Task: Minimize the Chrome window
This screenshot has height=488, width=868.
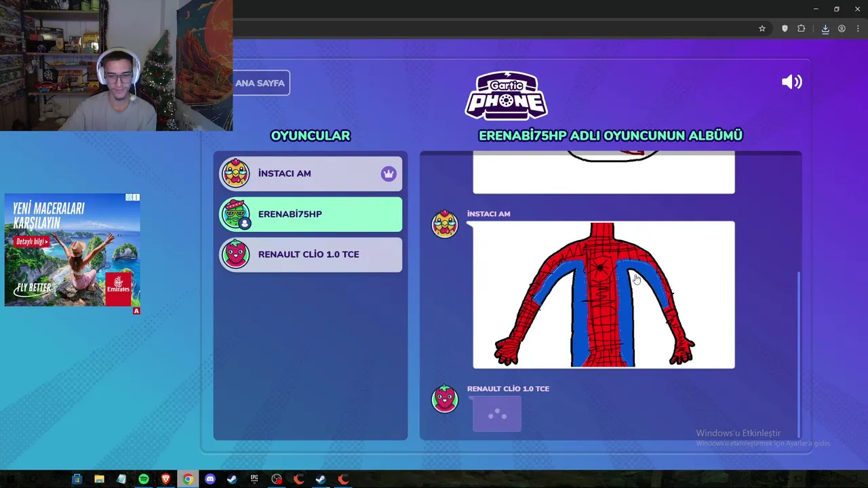Action: [x=816, y=9]
